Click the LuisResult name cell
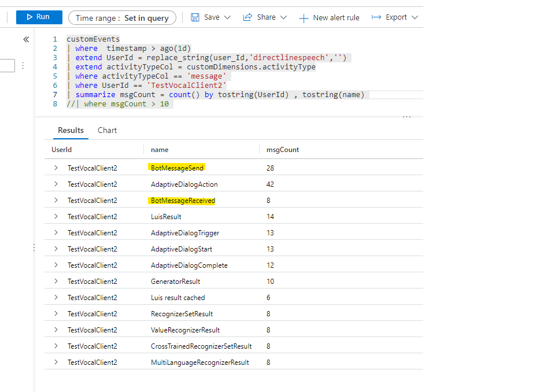The width and height of the screenshot is (544, 392). (x=166, y=217)
